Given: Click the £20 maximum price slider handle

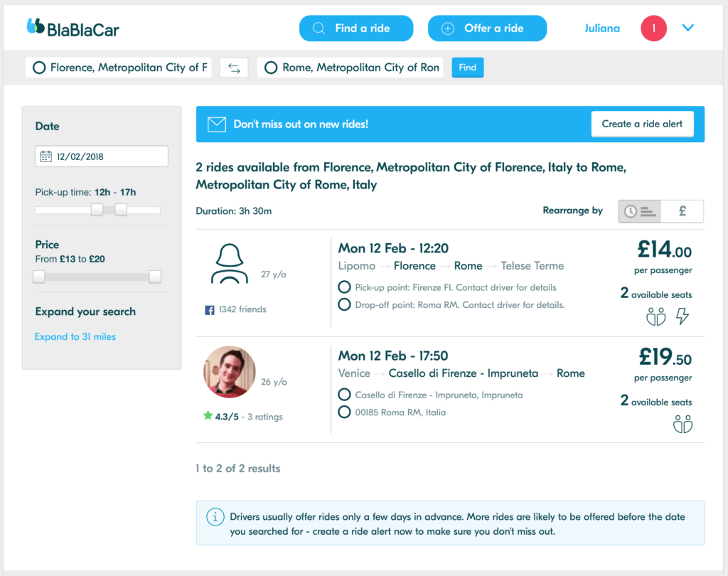Looking at the screenshot, I should (155, 277).
